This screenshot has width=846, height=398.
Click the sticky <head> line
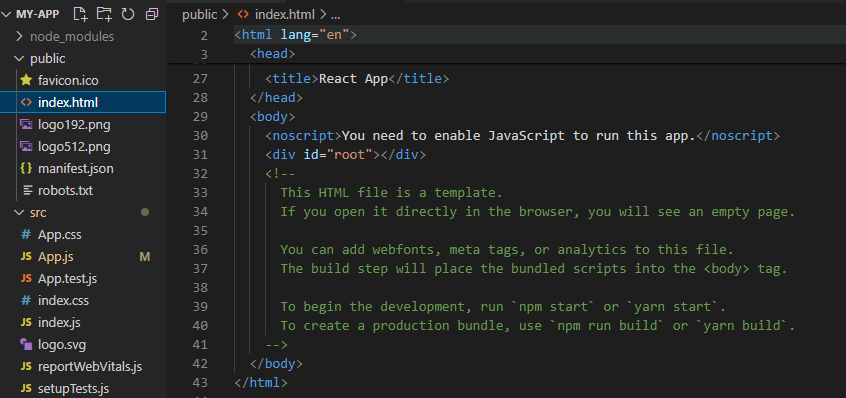(x=272, y=54)
